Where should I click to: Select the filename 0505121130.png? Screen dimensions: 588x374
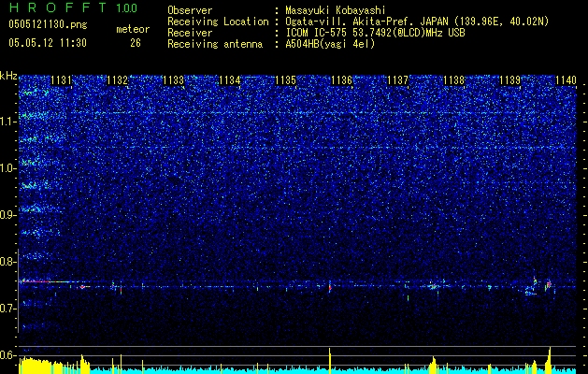[48, 24]
